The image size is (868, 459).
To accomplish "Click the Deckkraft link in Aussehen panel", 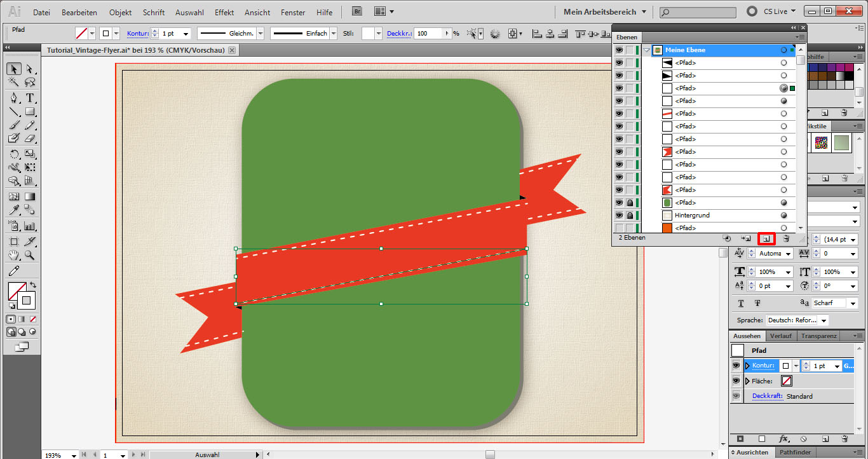I will pyautogui.click(x=767, y=396).
